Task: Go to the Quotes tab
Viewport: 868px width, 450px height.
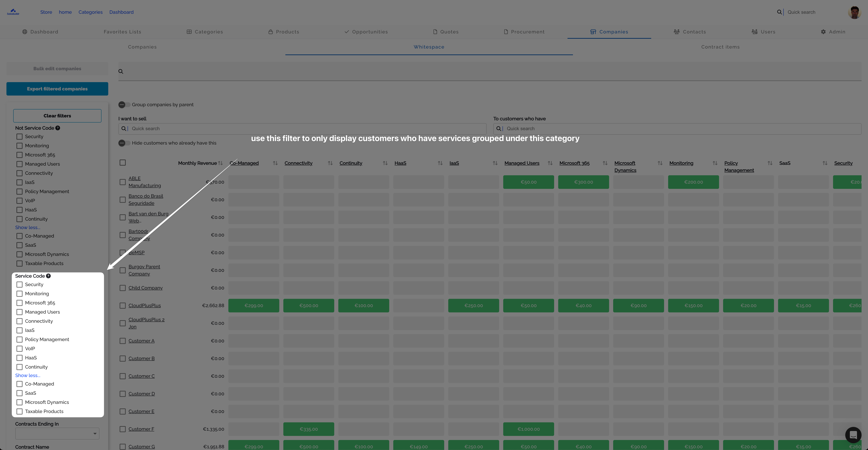Action: pos(446,32)
